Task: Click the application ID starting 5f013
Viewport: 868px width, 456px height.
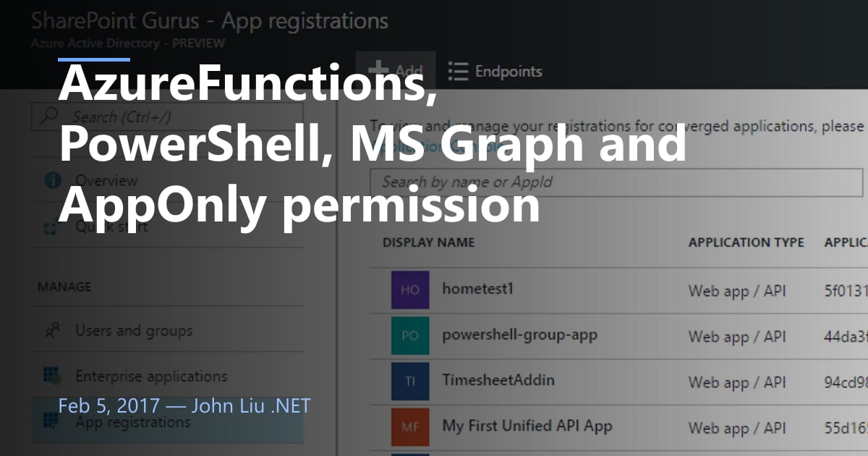Action: [846, 291]
